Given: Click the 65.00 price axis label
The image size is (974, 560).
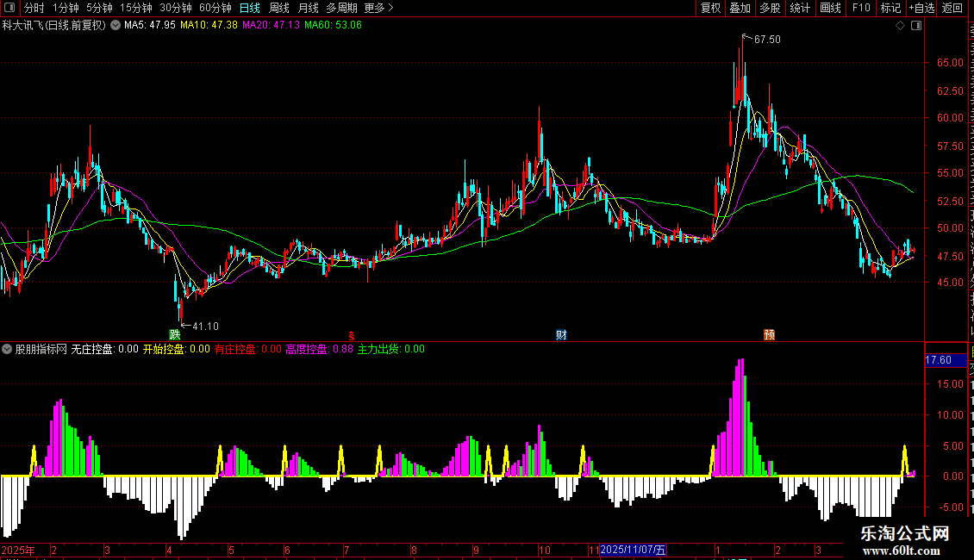Looking at the screenshot, I should [951, 63].
